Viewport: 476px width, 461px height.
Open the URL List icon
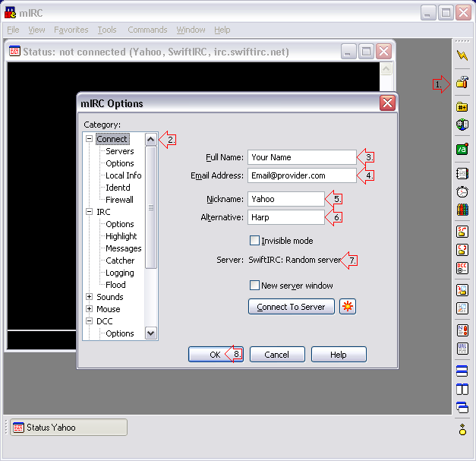pos(462,349)
